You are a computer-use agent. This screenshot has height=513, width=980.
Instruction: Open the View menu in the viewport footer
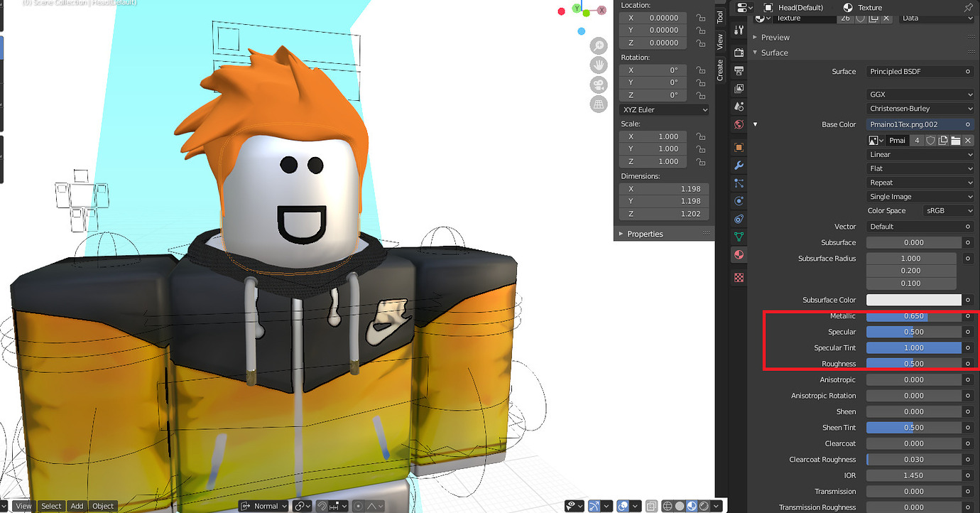(23, 505)
